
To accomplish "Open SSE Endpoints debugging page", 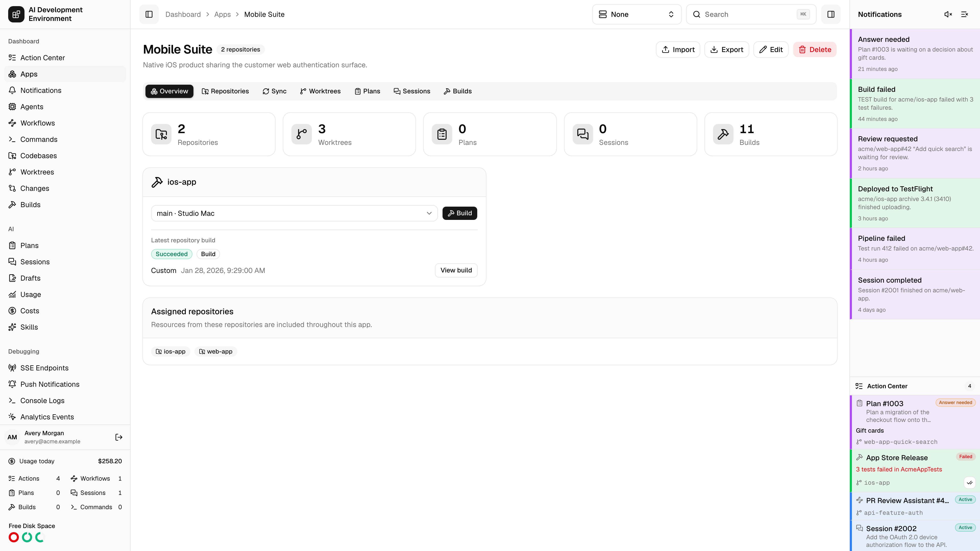I will [65, 368].
